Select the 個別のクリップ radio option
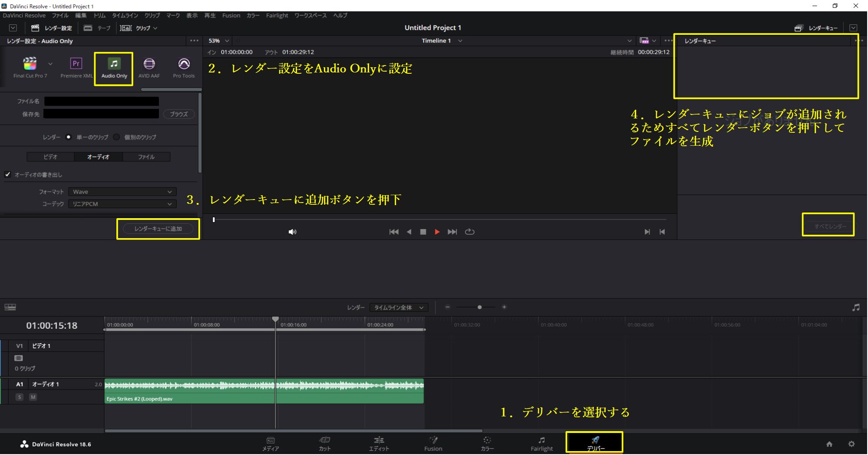 pos(116,137)
